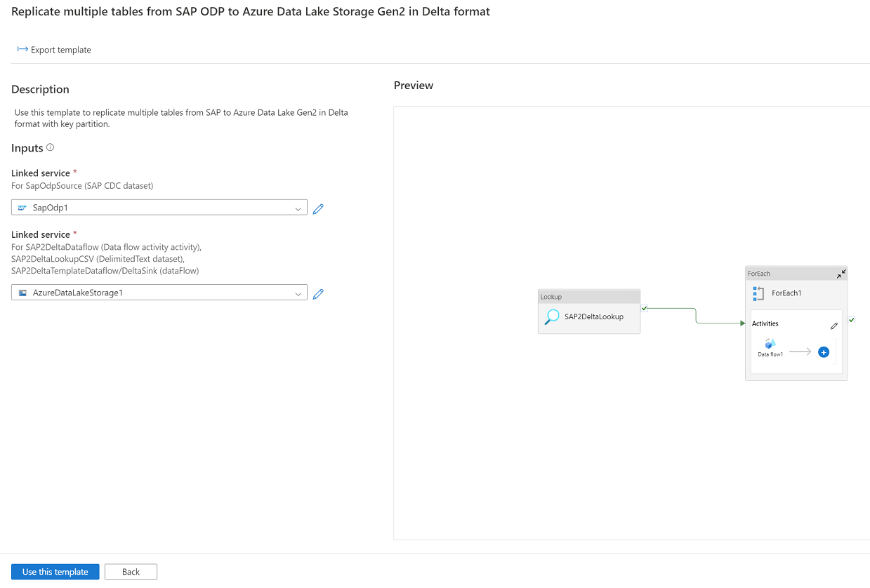Select the SAP2DeltaLookup activity card
870x588 pixels.
[588, 316]
